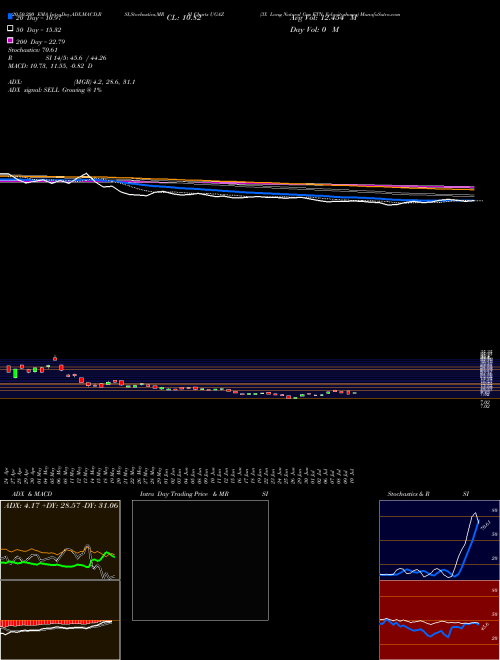Click the date axis labels under the candlesticks

(x=181, y=475)
